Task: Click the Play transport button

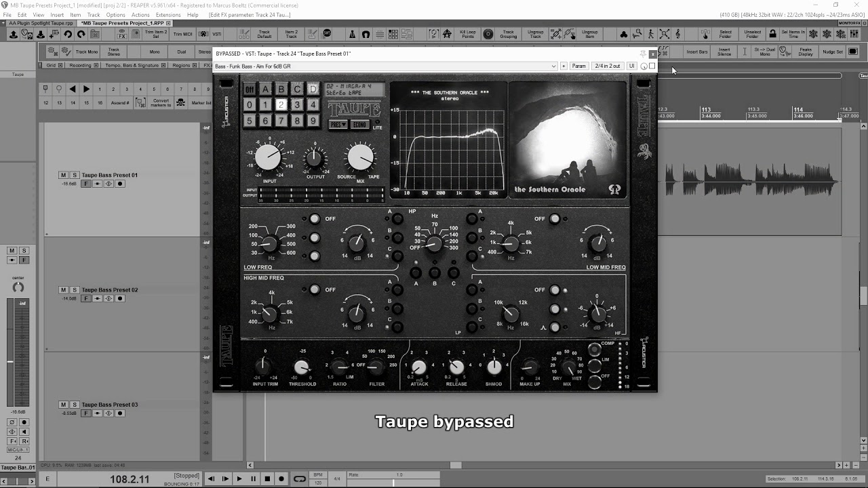Action: click(x=239, y=479)
